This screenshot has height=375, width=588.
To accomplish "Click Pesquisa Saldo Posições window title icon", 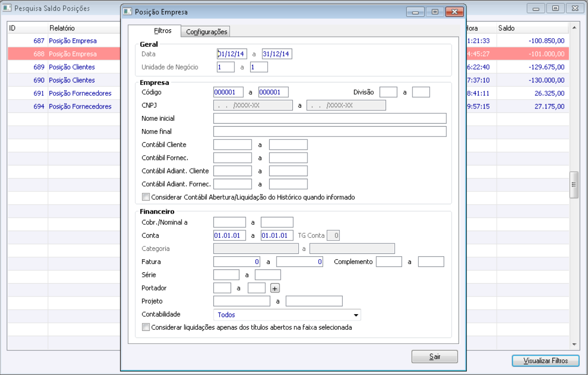I will coord(7,8).
